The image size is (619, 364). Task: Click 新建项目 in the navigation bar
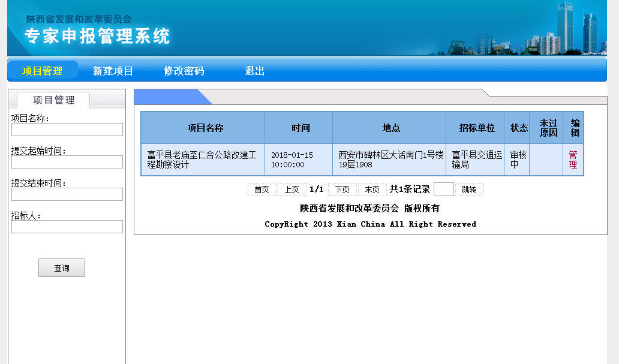point(113,71)
